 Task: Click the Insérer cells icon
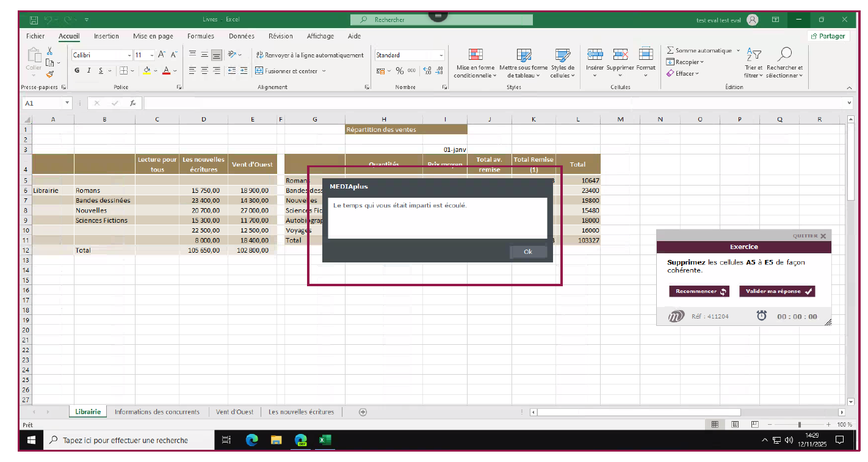pyautogui.click(x=595, y=55)
